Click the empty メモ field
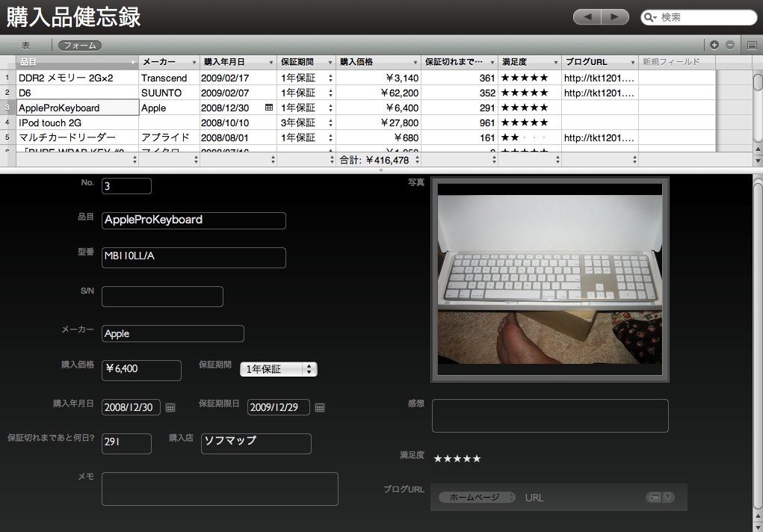 click(220, 489)
